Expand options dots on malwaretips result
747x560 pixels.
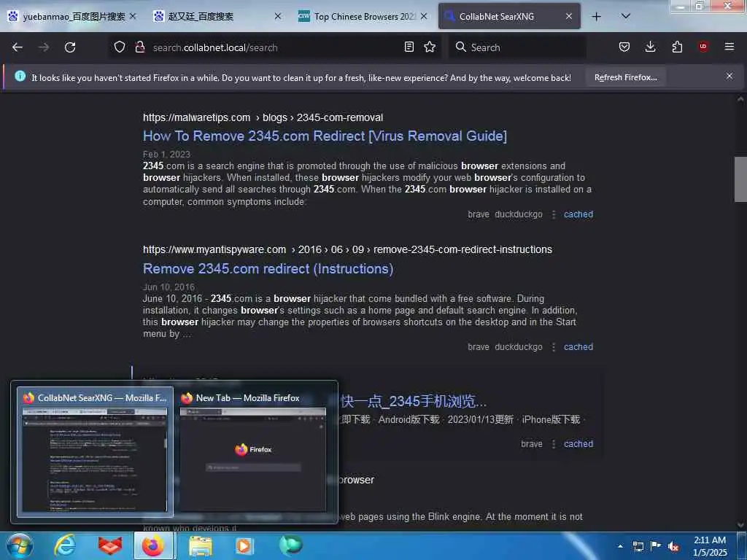tap(554, 215)
